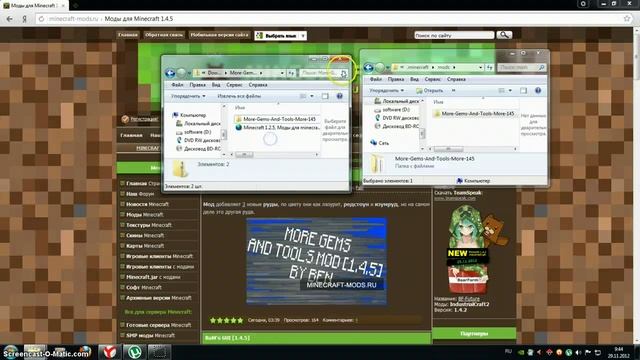The width and height of the screenshot is (640, 360).
Task: Click the volume icon in system tray
Action: coord(578,352)
